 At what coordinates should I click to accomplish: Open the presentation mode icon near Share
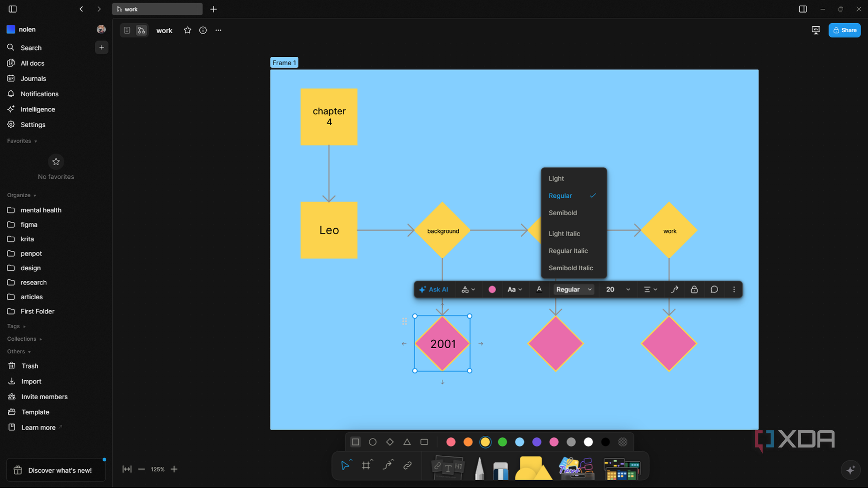coord(815,30)
